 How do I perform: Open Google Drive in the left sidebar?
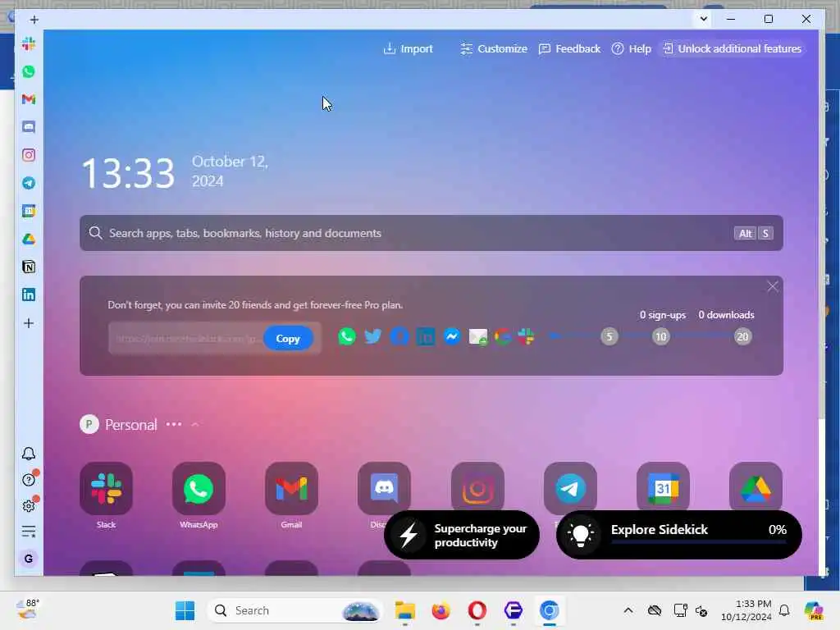tap(29, 239)
